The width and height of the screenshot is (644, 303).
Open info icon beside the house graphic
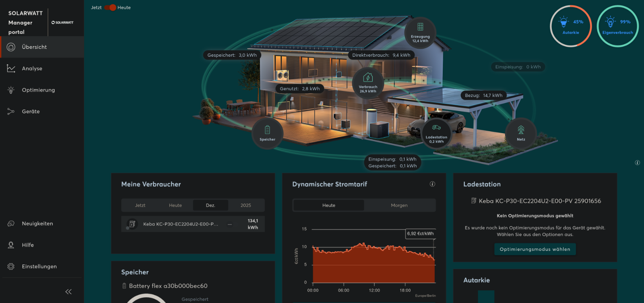638,163
